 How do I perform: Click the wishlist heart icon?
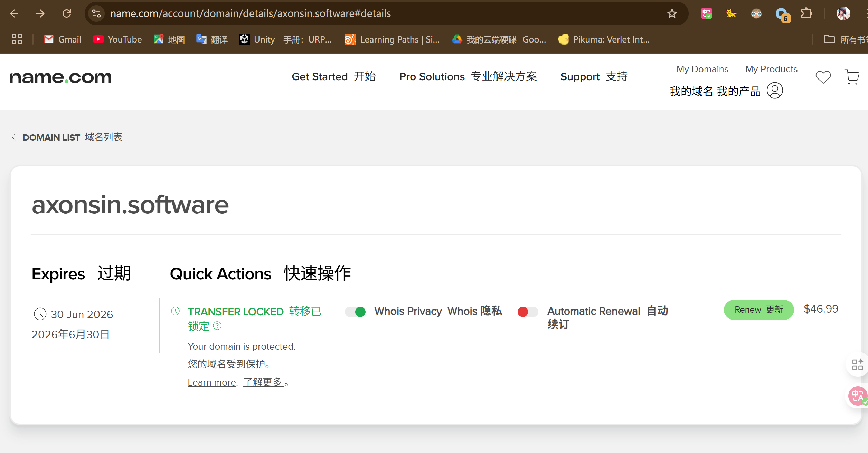823,77
